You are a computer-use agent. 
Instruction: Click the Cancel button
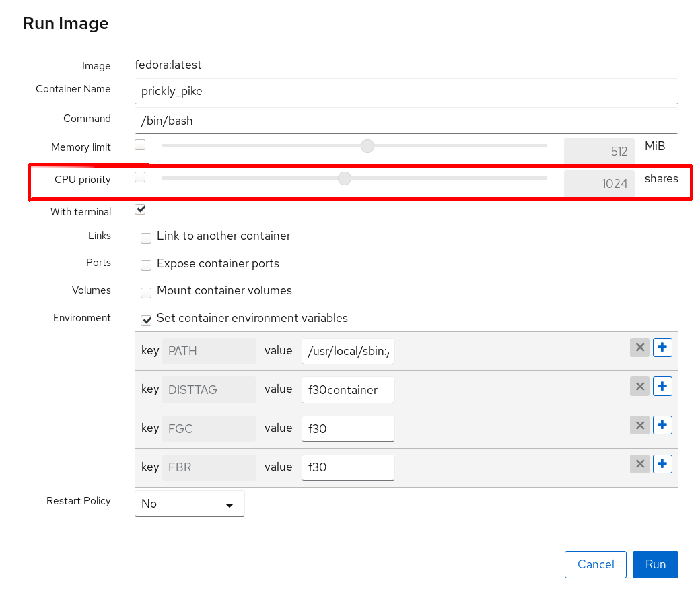[596, 564]
